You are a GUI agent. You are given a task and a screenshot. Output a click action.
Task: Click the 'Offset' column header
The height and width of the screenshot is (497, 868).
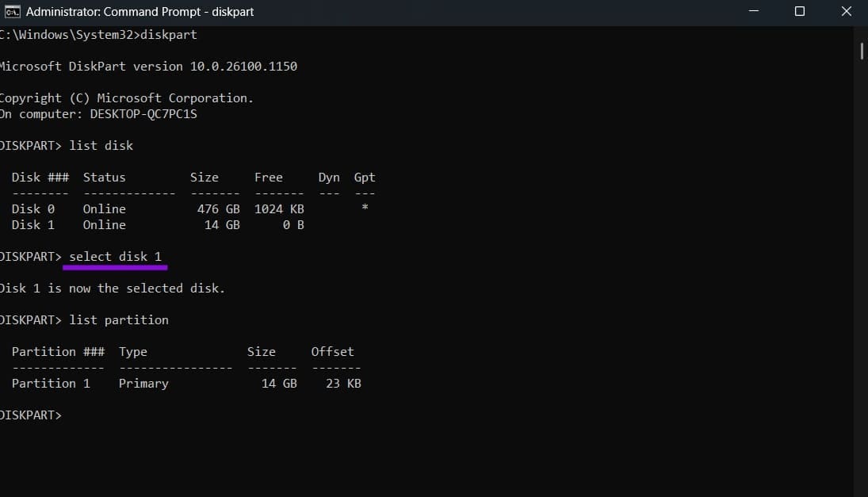[x=332, y=352]
